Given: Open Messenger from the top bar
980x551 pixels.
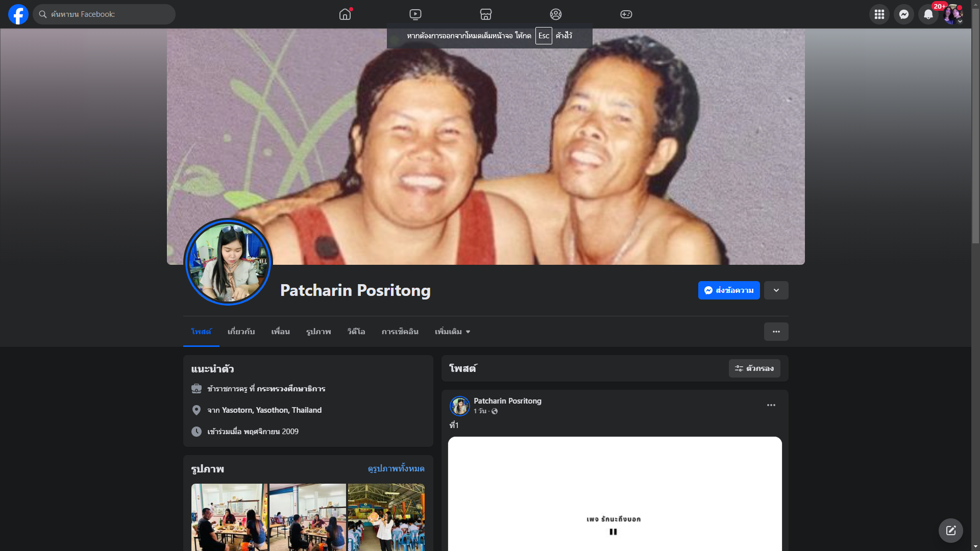Looking at the screenshot, I should (x=903, y=14).
